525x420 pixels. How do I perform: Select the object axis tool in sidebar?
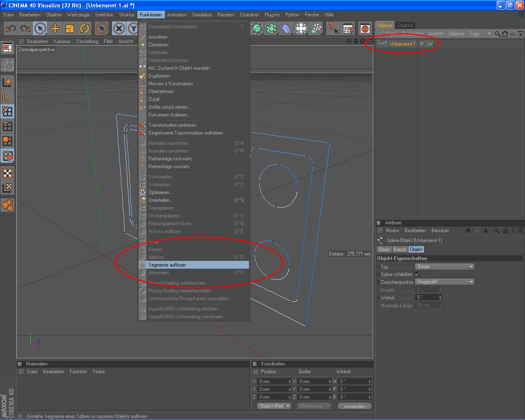point(7,97)
